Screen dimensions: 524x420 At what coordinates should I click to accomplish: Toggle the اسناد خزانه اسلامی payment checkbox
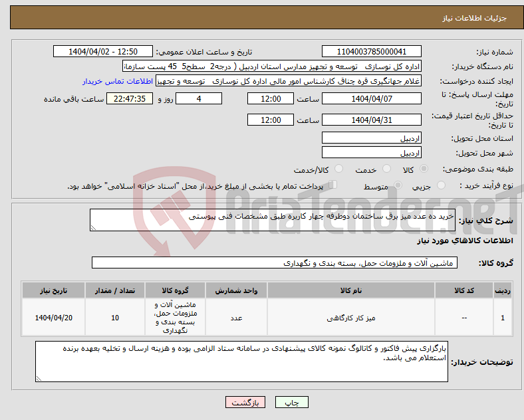(333, 185)
